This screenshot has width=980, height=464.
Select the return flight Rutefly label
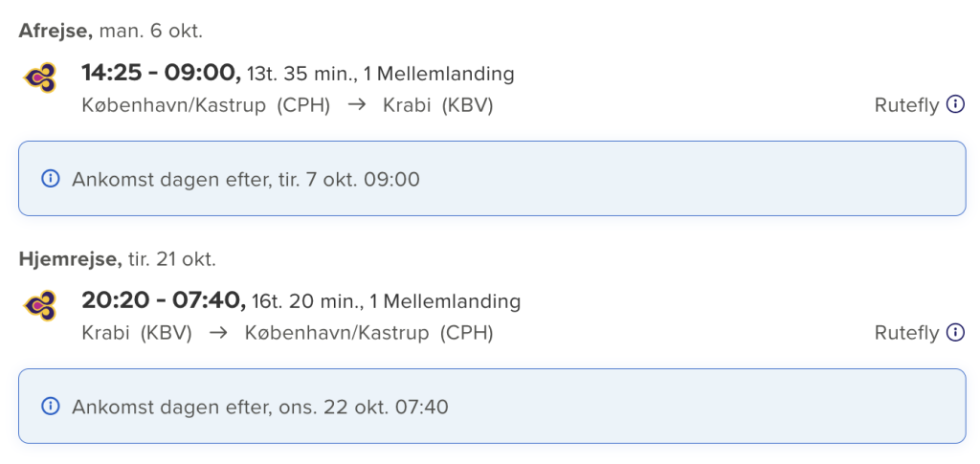pyautogui.click(x=906, y=333)
